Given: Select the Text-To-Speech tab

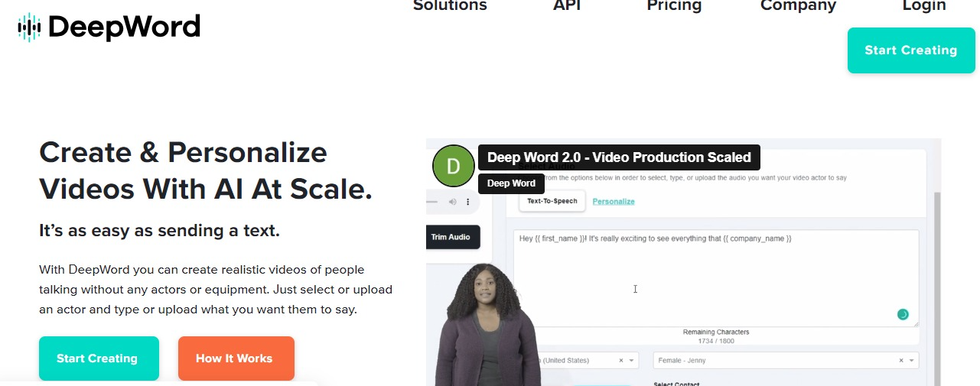Looking at the screenshot, I should click(552, 201).
